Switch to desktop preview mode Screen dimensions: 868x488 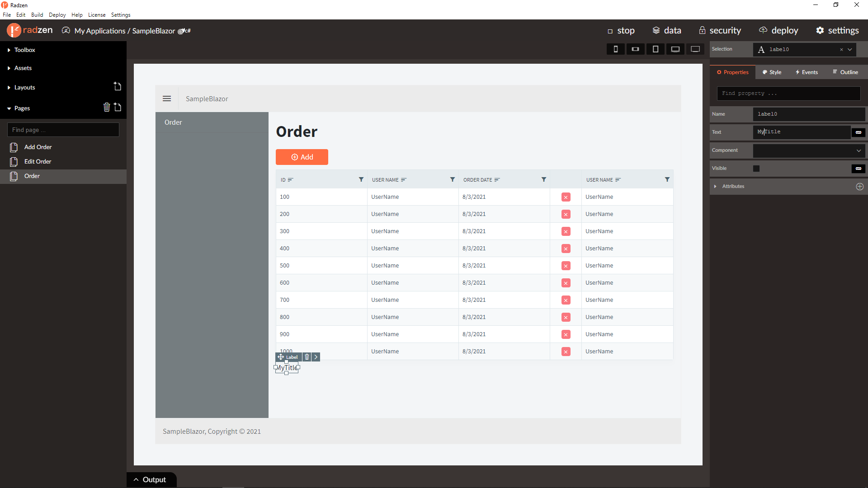pyautogui.click(x=695, y=49)
